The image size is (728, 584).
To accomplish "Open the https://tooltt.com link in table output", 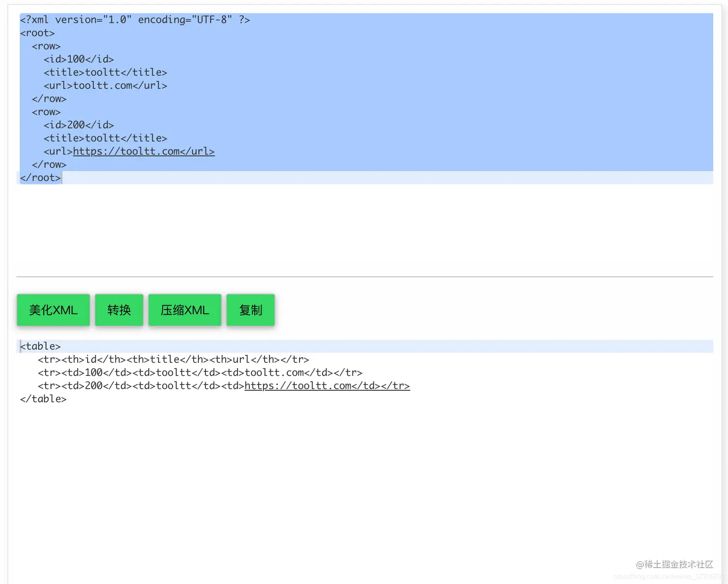I will [x=327, y=386].
